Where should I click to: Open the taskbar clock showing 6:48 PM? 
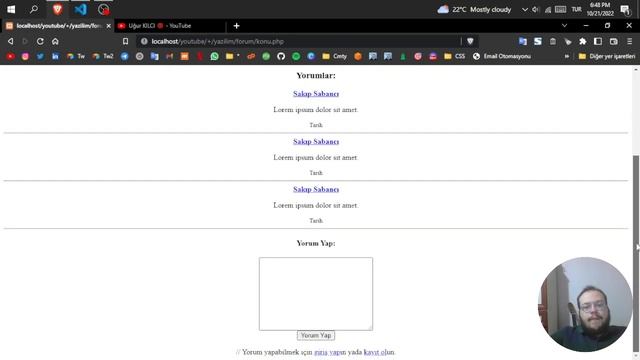click(600, 9)
